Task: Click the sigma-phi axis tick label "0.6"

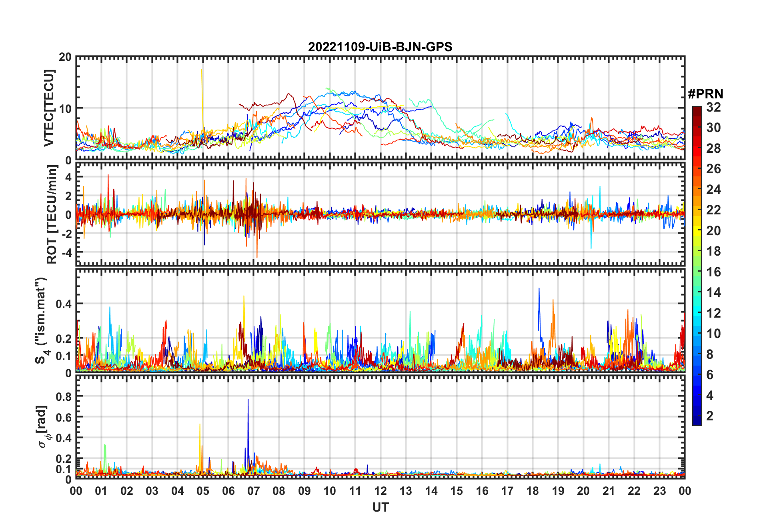Action: click(x=64, y=417)
